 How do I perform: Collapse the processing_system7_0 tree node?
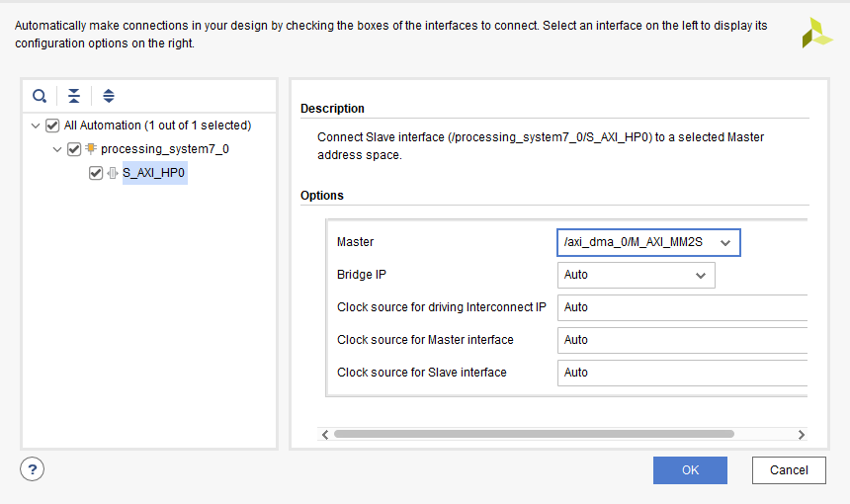pos(58,149)
